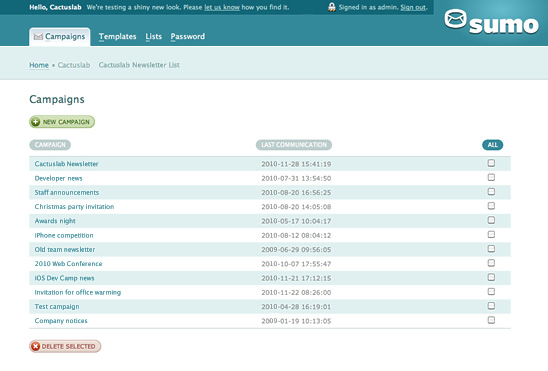Open the Templates tab
The width and height of the screenshot is (548, 371).
(117, 36)
